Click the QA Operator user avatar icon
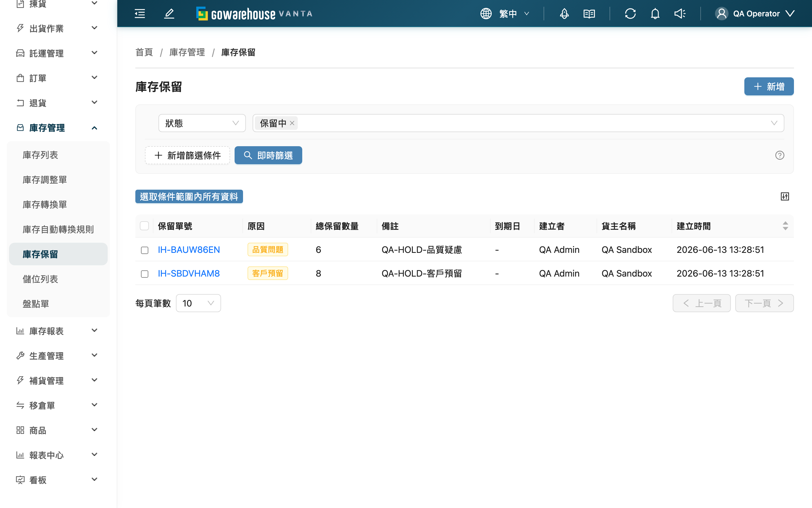 click(x=721, y=14)
